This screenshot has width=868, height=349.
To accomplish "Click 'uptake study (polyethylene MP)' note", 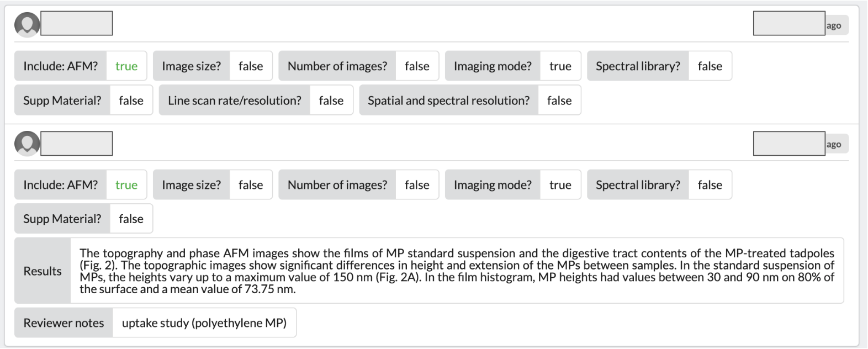I will pos(204,323).
